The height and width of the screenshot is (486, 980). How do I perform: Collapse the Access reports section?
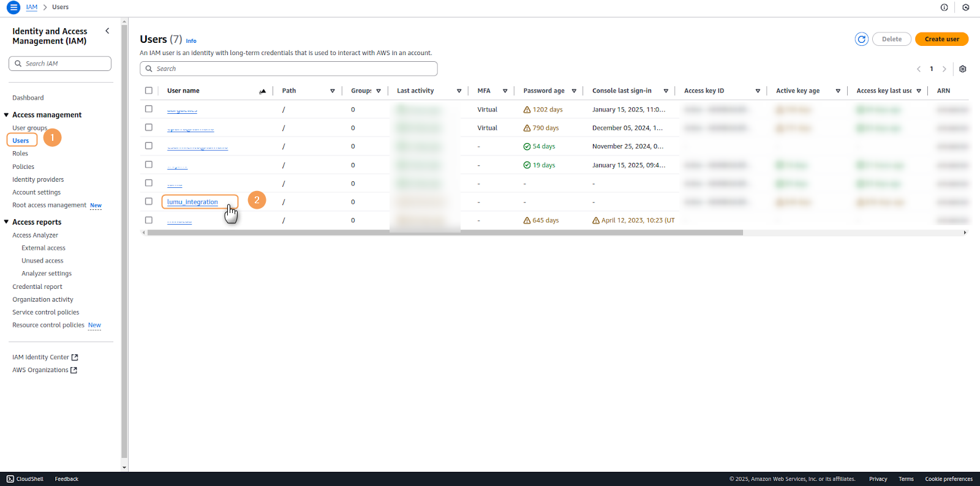(x=6, y=222)
